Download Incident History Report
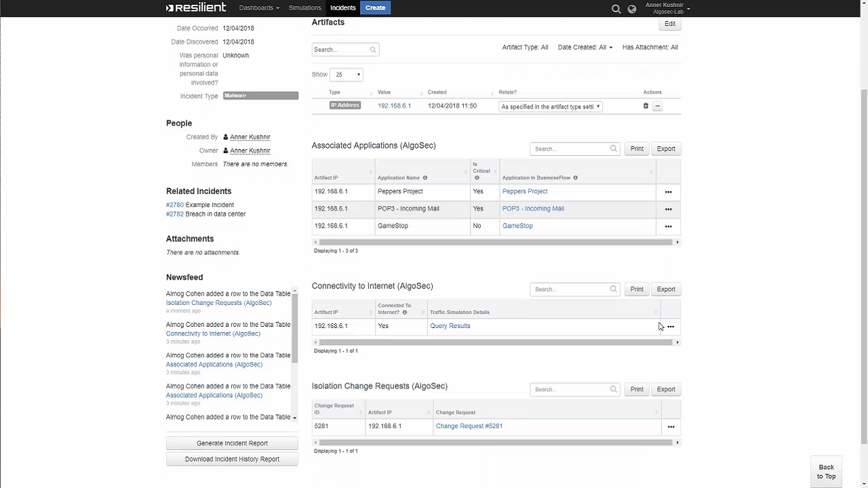This screenshot has width=868, height=488. (232, 460)
